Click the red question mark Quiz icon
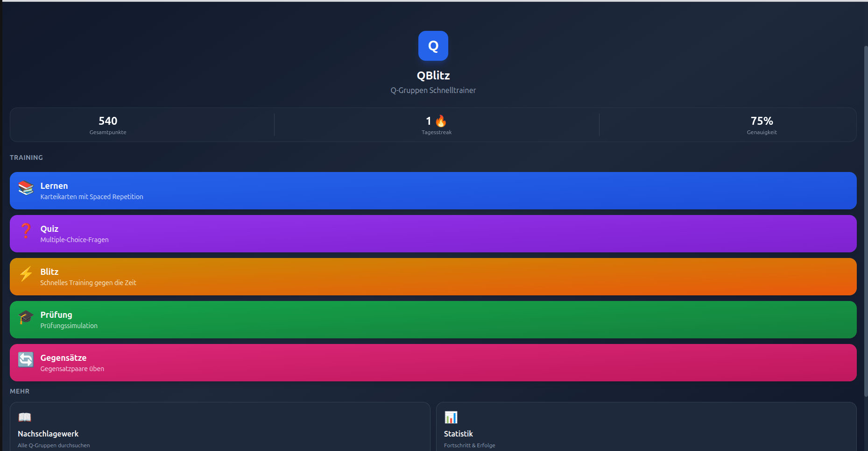The image size is (868, 451). [x=26, y=231]
